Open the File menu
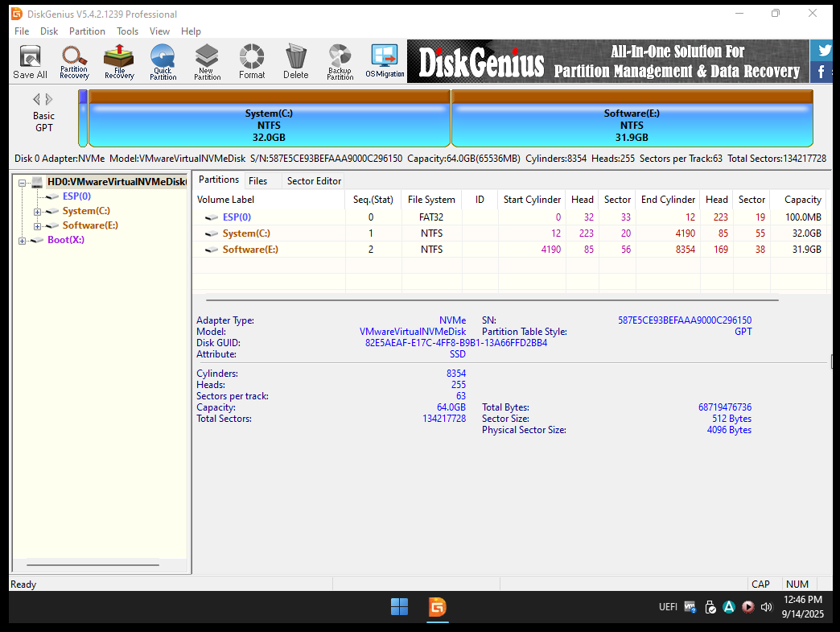Screen dimensions: 840x632 tap(22, 31)
